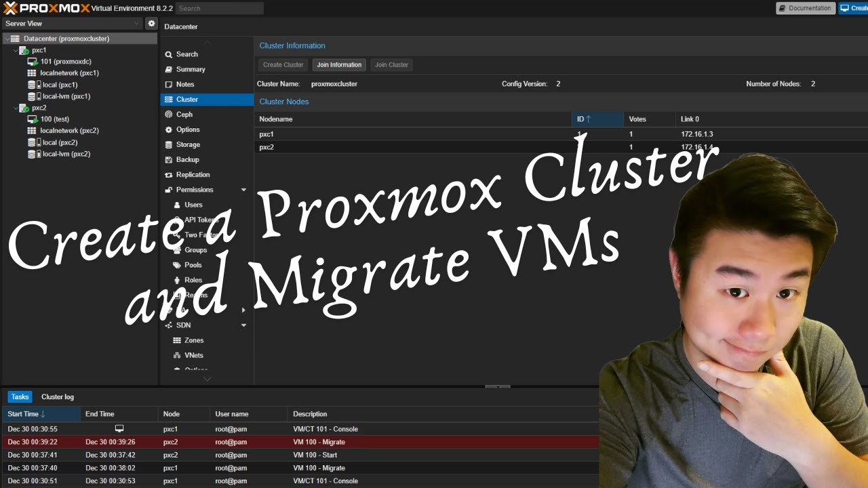Sort tasks by Start Time column
The image size is (868, 488).
41,413
